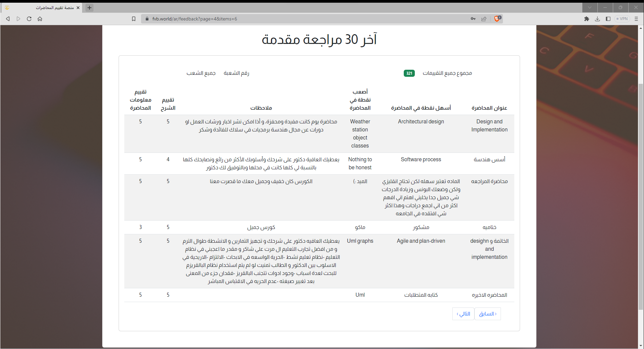This screenshot has width=644, height=349.
Task: Open the browser hamburger menu
Action: pos(636,19)
